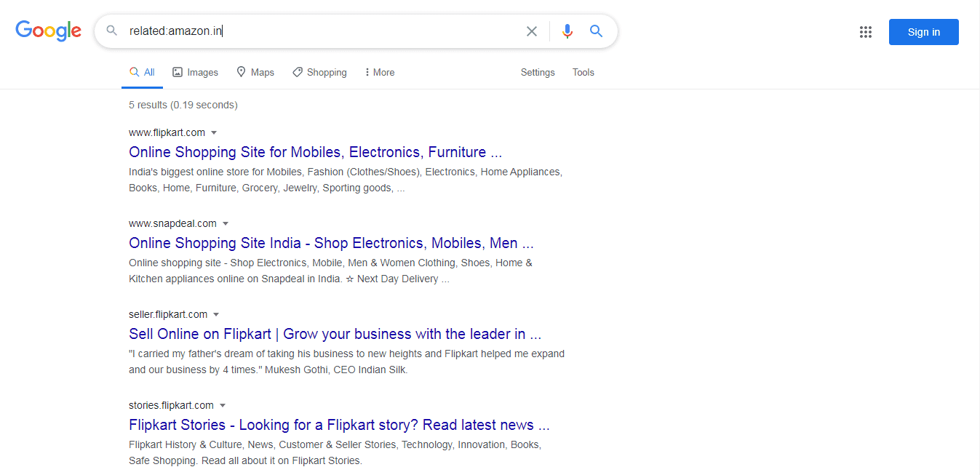Open the Google apps grid menu
Viewport: 980px width, 475px height.
(865, 31)
